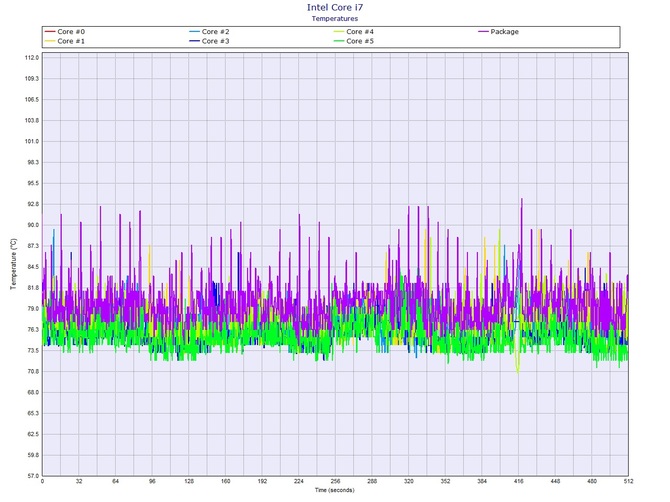Click the 101.0 value on the temperature axis
This screenshot has height=502, width=670.
32,141
